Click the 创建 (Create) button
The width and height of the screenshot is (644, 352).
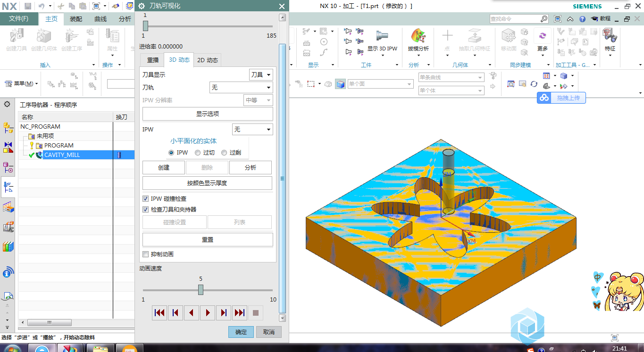(164, 168)
